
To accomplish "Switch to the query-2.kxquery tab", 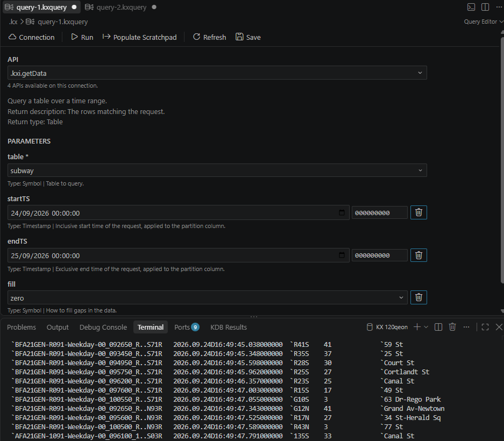I will tap(120, 7).
